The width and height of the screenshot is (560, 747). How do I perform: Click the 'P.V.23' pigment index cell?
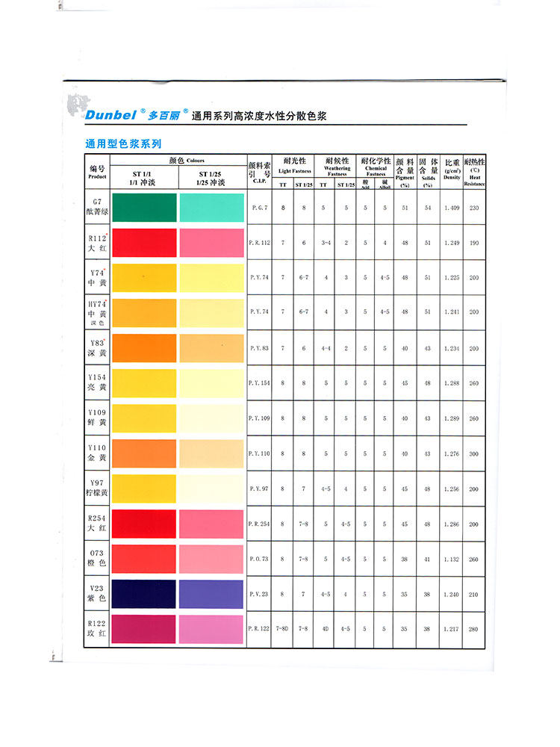point(259,595)
